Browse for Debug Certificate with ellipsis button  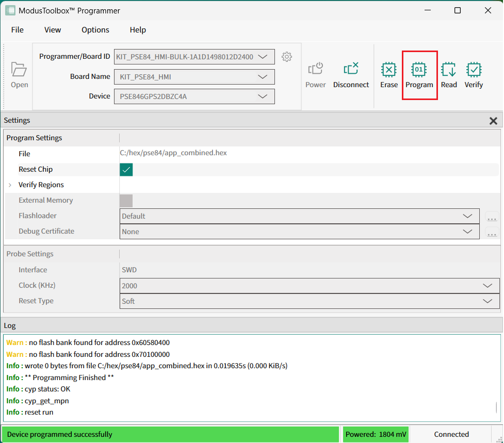[492, 232]
